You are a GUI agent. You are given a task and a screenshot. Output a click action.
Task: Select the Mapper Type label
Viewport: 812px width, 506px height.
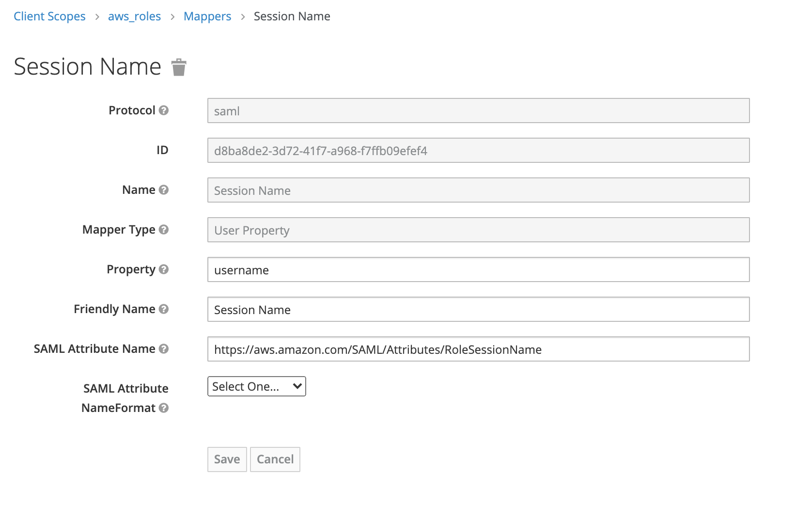pos(119,229)
